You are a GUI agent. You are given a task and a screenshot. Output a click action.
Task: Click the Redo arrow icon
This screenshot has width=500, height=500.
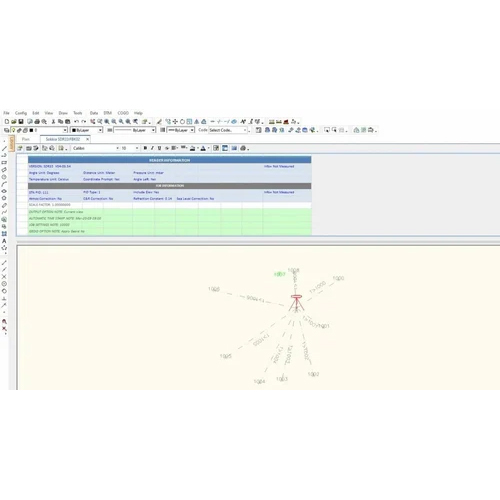(84, 122)
